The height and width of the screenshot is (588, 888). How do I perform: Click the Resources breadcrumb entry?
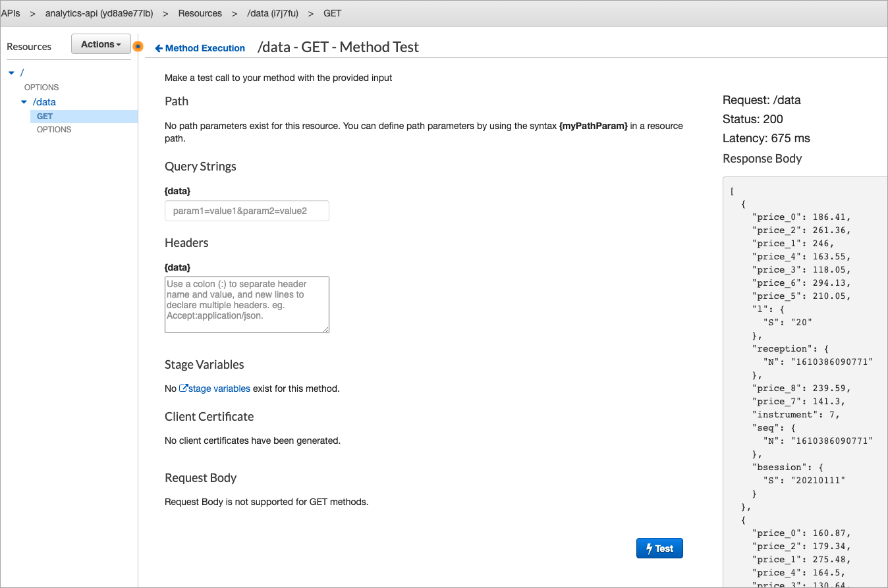(200, 13)
